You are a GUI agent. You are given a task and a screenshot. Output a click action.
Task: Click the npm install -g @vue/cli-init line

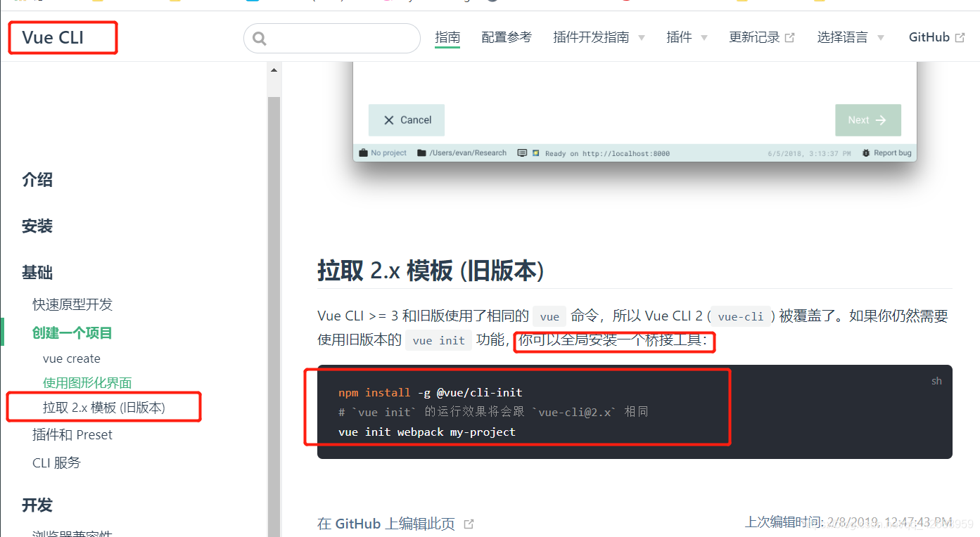click(x=430, y=392)
